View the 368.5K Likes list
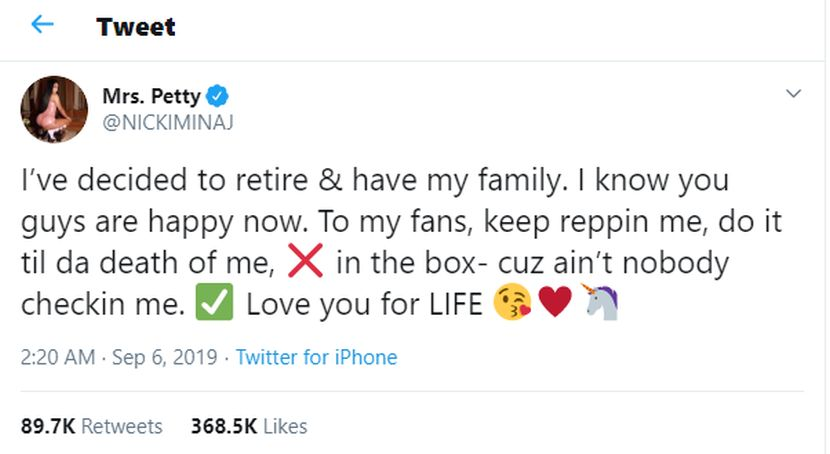 coord(249,426)
